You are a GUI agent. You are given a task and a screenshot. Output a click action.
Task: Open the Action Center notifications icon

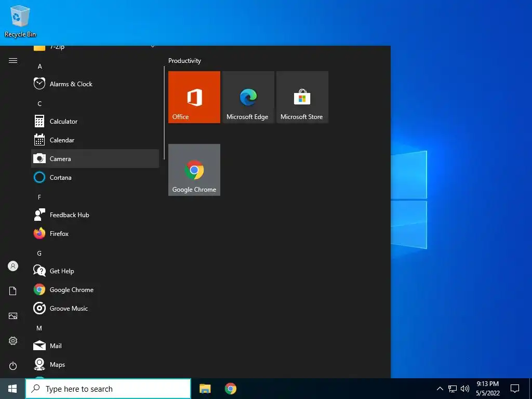515,389
